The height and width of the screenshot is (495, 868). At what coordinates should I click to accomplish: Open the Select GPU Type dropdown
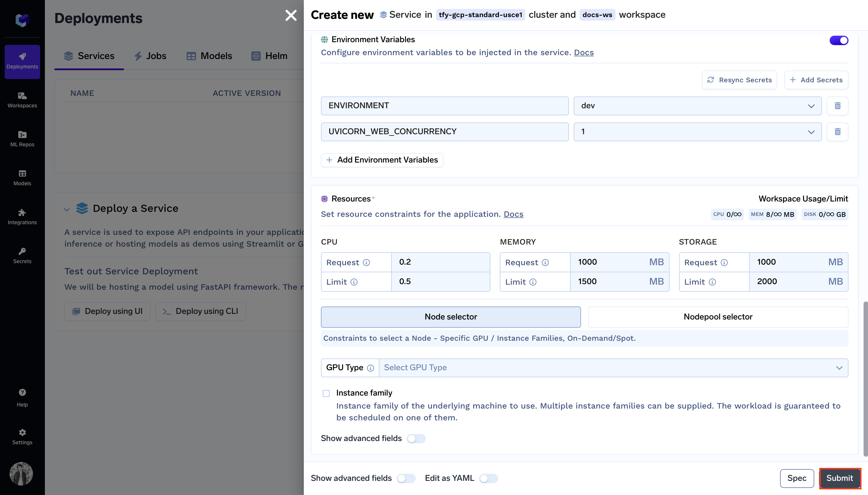tap(613, 368)
